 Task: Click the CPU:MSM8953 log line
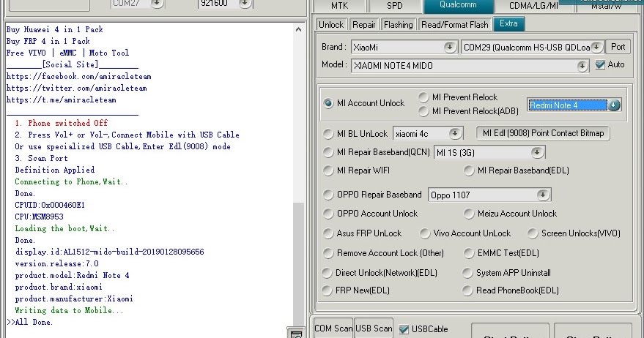tap(39, 217)
